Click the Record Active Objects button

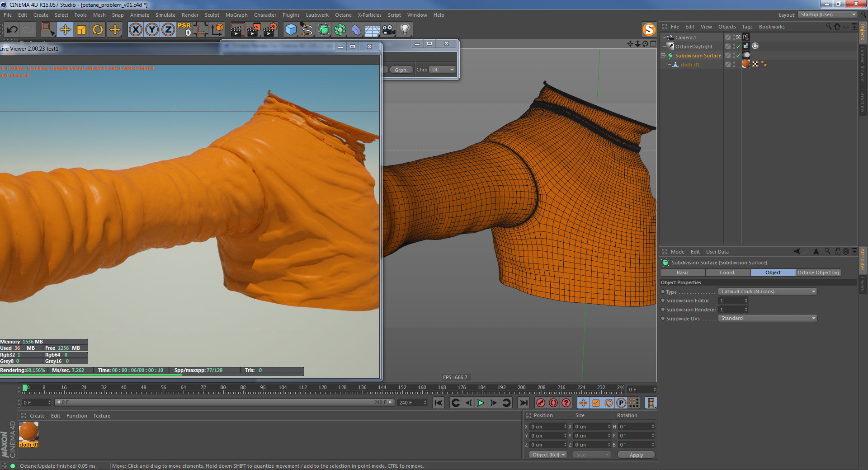pyautogui.click(x=540, y=403)
